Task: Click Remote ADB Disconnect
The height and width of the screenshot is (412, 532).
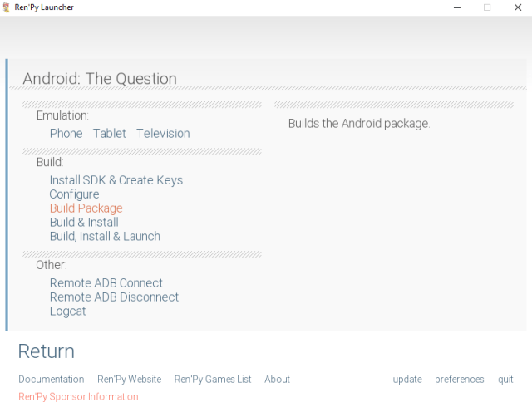Action: (114, 297)
